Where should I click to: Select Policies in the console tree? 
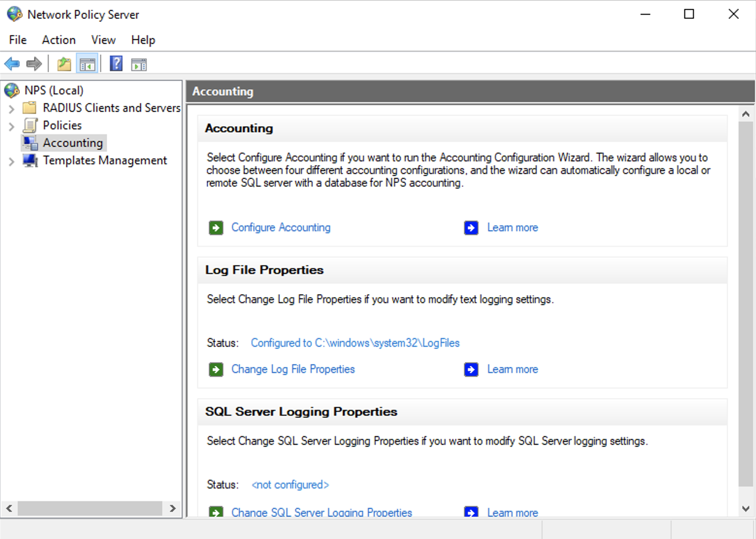pos(62,125)
